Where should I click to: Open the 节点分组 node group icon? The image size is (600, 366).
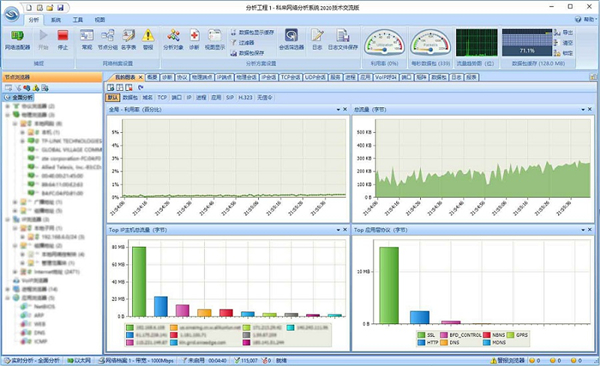point(108,39)
